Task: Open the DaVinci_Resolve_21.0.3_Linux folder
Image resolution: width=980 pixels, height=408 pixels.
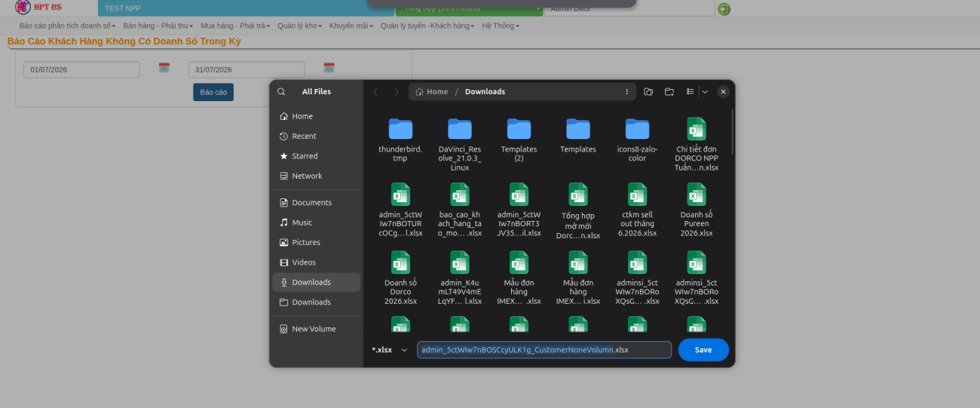Action: click(460, 144)
